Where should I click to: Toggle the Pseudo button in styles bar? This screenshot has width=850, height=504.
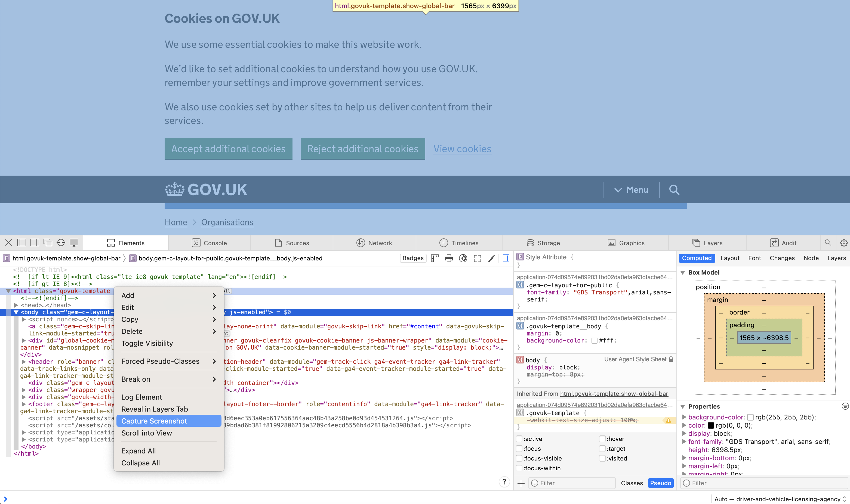pyautogui.click(x=660, y=483)
